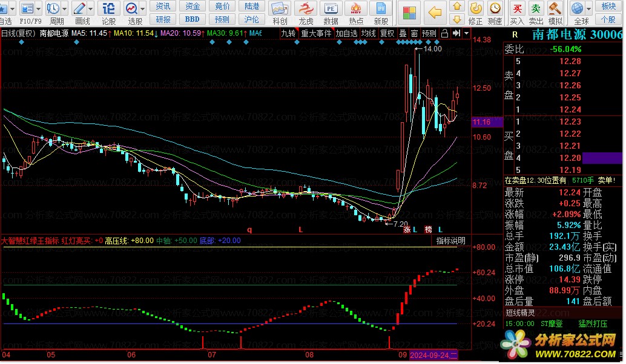
Task: Click the 竞价 auction button
Action: (222, 6)
